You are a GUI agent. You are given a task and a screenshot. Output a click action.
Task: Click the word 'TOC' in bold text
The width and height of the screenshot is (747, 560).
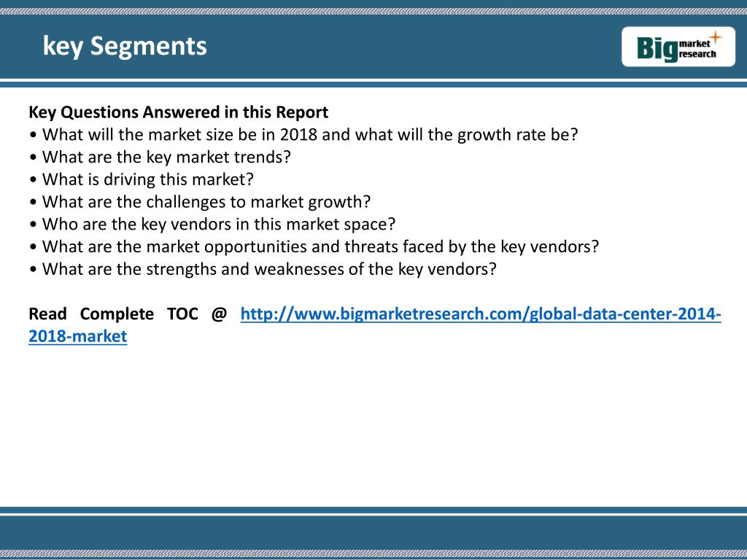coord(182,314)
